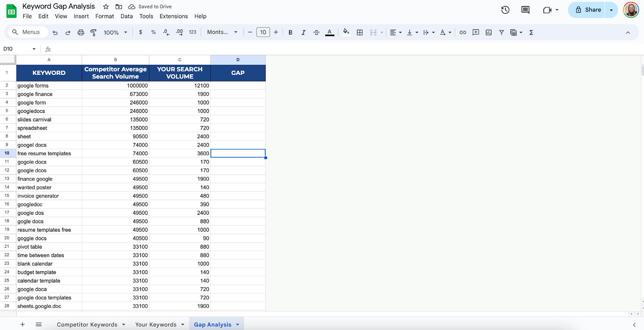Viewport: 644px width, 330px height.
Task: Click the insert link icon
Action: point(463,33)
